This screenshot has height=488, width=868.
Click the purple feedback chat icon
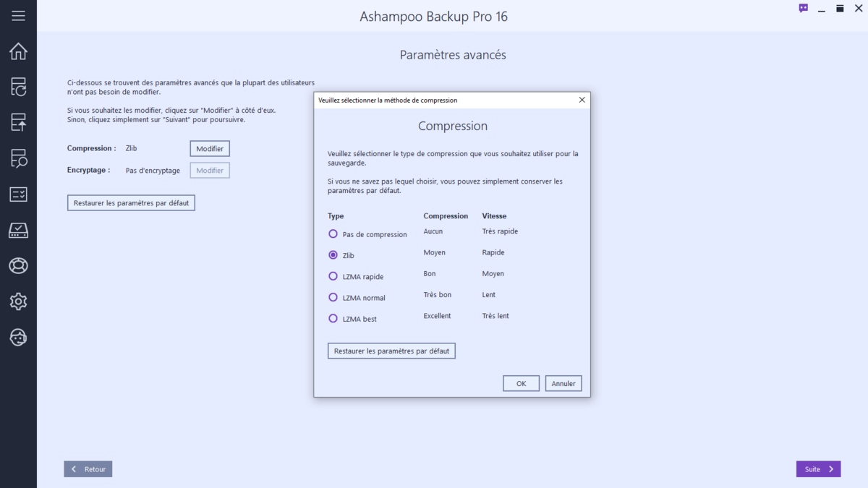[x=804, y=9]
